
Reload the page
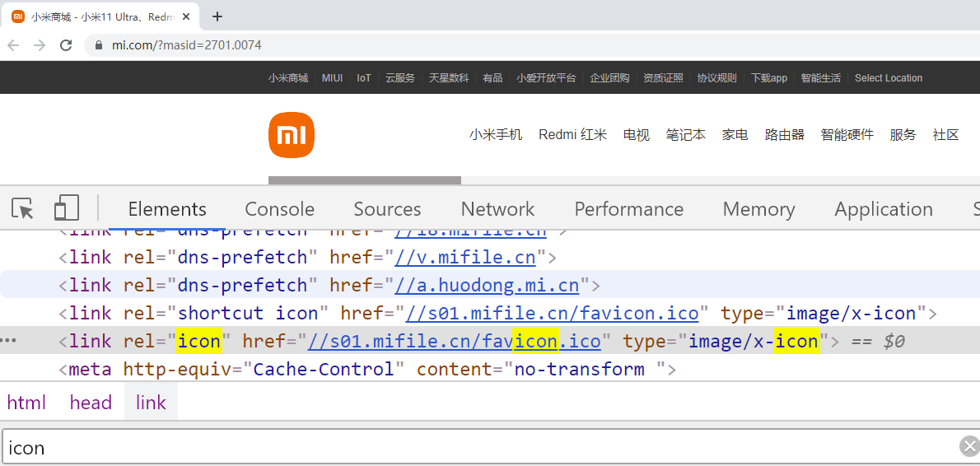tap(67, 45)
